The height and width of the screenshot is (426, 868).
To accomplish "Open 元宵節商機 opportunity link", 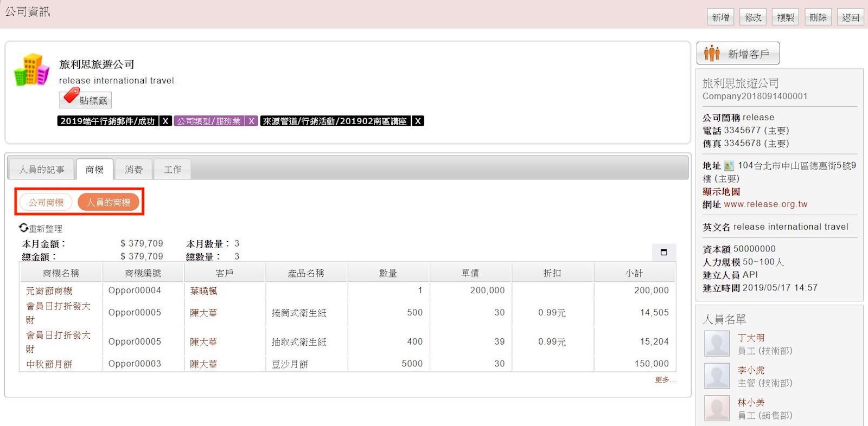I will (49, 291).
